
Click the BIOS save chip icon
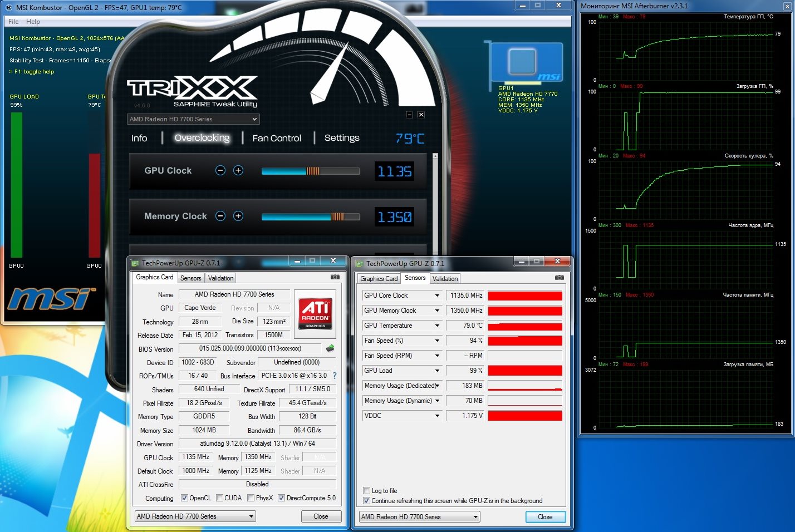330,348
